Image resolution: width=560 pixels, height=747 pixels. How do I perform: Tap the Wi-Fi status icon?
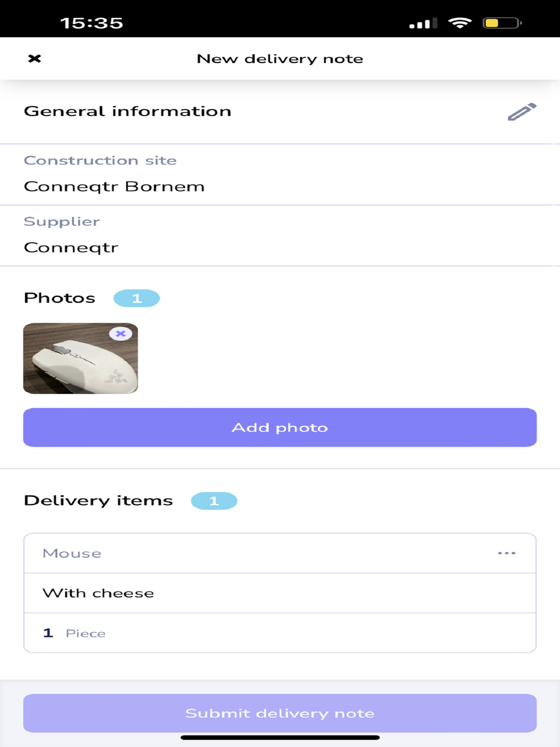tap(460, 23)
